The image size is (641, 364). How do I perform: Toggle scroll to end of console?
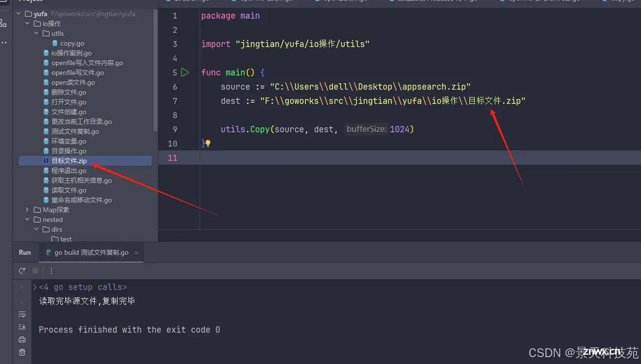[22, 327]
